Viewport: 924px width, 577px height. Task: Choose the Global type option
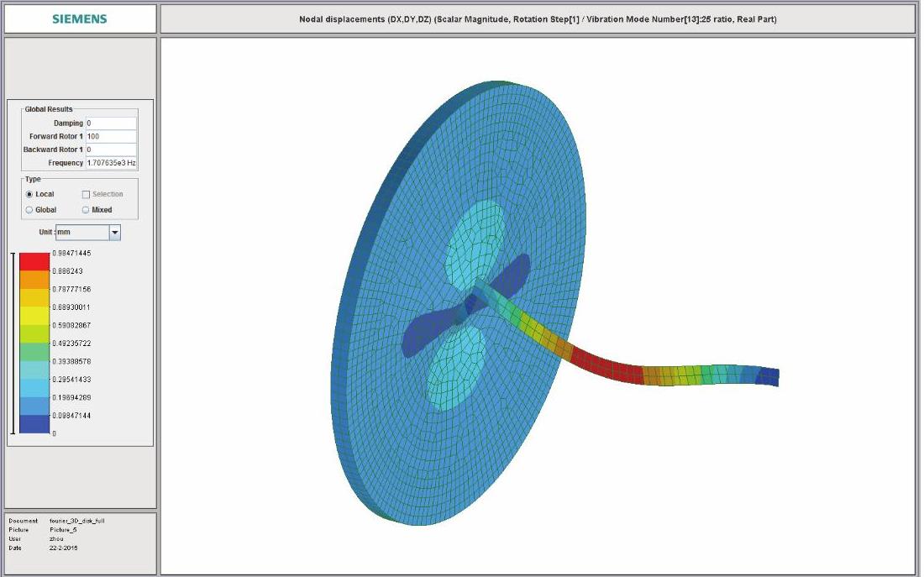coord(30,210)
